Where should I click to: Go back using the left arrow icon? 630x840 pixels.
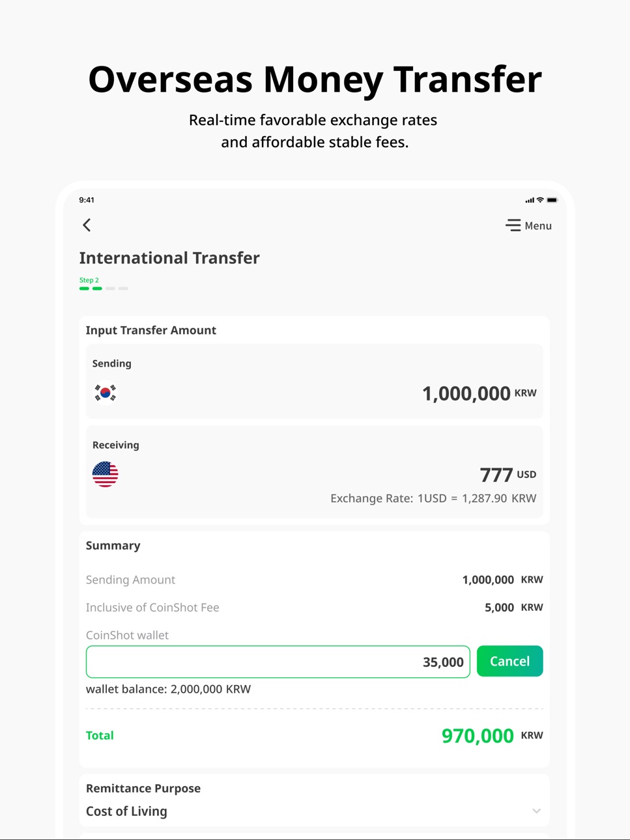[87, 225]
